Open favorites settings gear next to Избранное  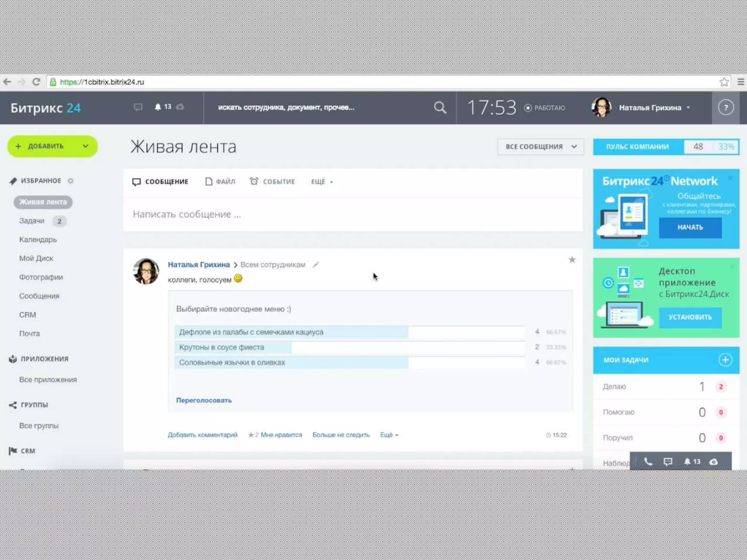tap(71, 181)
